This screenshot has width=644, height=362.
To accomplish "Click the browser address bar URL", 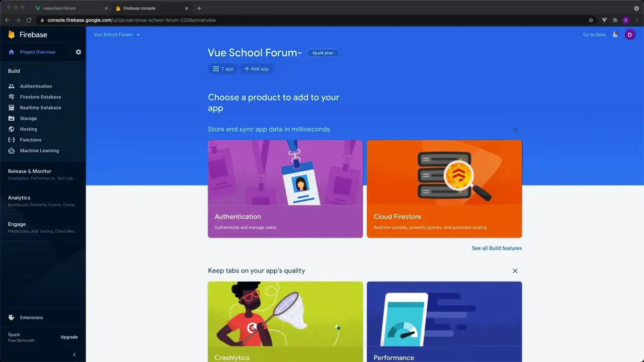I will pyautogui.click(x=132, y=20).
